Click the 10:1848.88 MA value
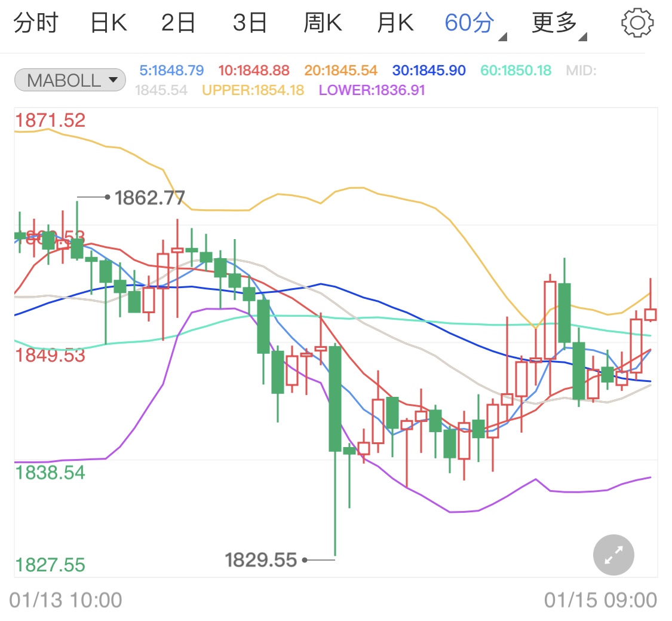This screenshot has height=621, width=672. pyautogui.click(x=254, y=71)
